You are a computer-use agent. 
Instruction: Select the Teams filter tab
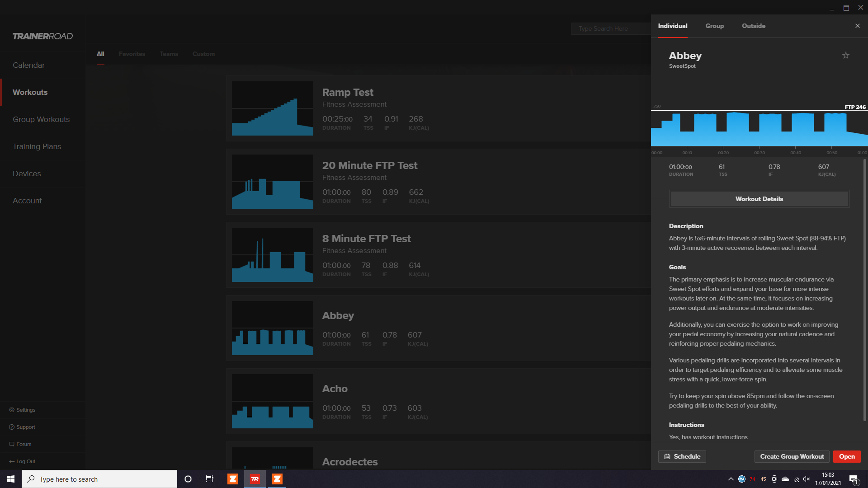(169, 54)
